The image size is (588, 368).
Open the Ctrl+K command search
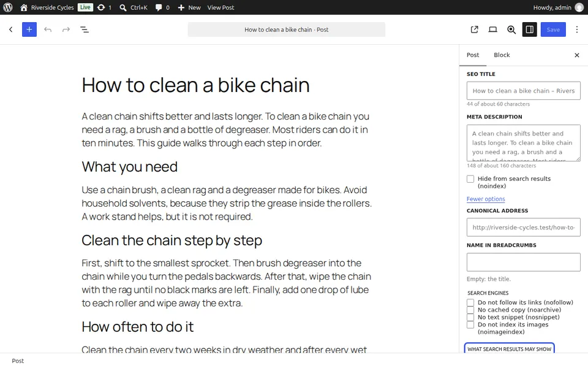[134, 7]
